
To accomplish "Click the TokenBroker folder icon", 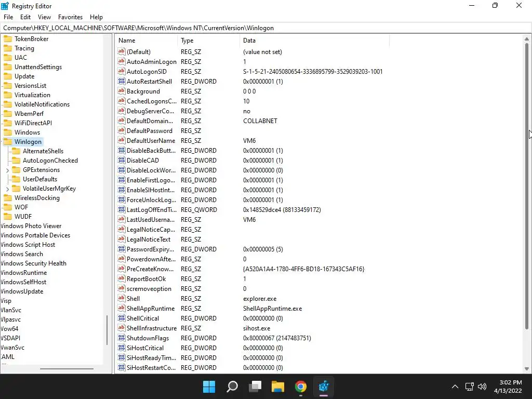I will tap(8, 38).
